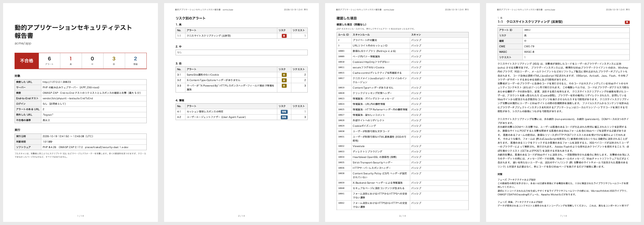Click the red 高 badge beside the 1-1 detail heading
The image size is (644, 225).
pos(627,22)
